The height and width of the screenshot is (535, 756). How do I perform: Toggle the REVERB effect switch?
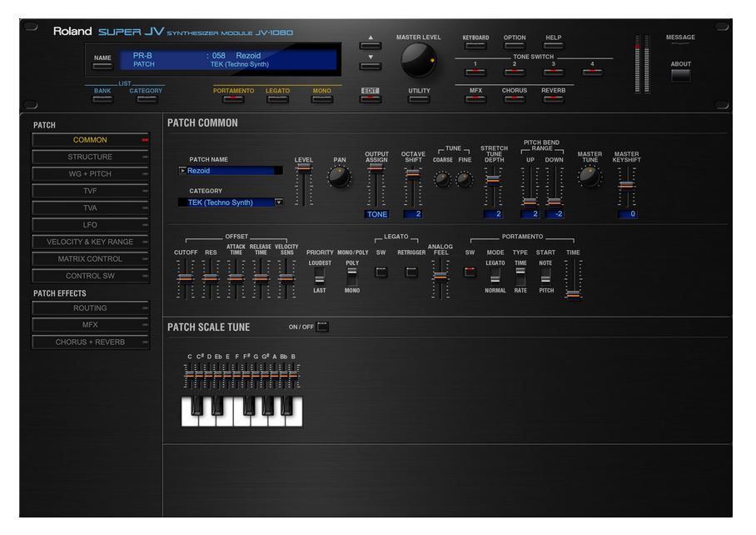pos(554,99)
